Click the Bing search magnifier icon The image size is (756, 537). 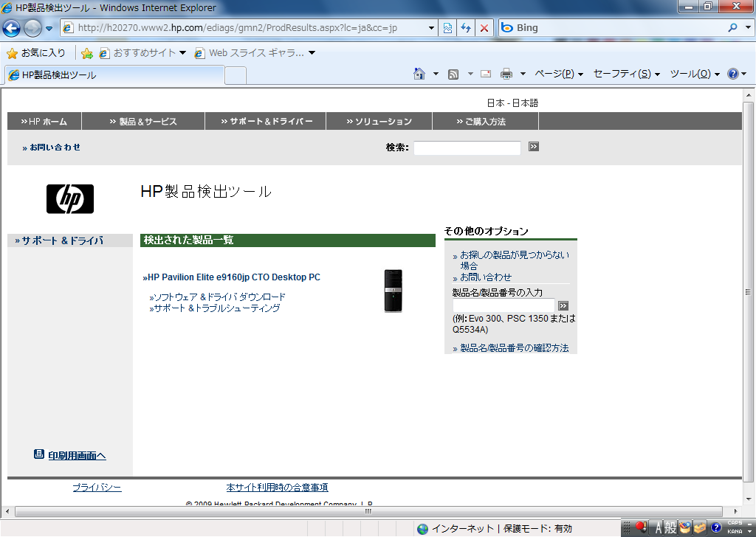pyautogui.click(x=733, y=28)
